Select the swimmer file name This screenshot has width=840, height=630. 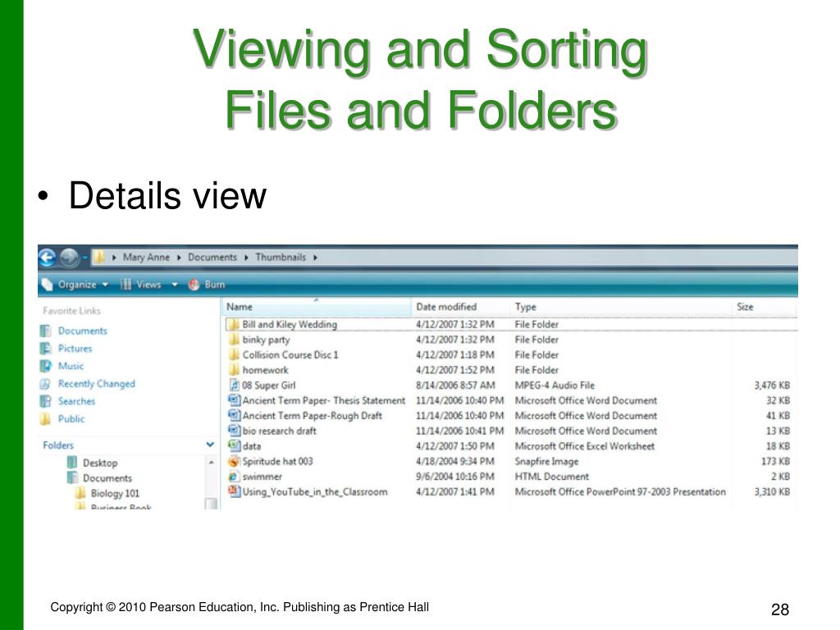(x=262, y=477)
